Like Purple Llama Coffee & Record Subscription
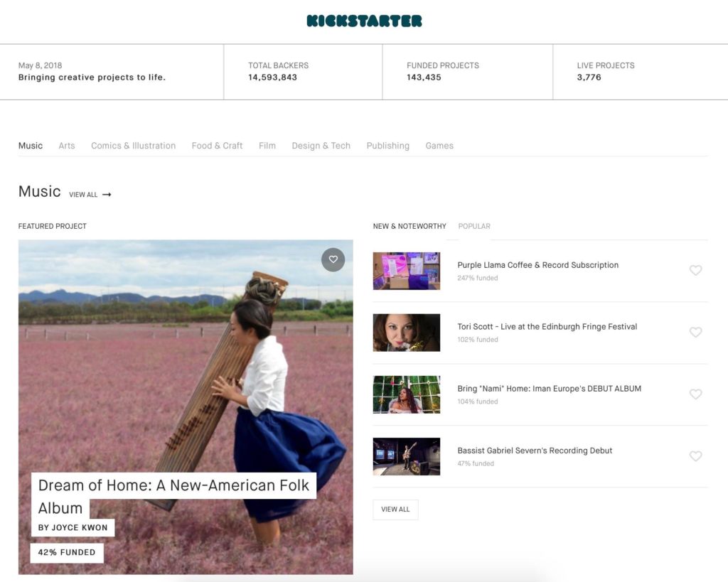728x582 pixels. [x=695, y=270]
